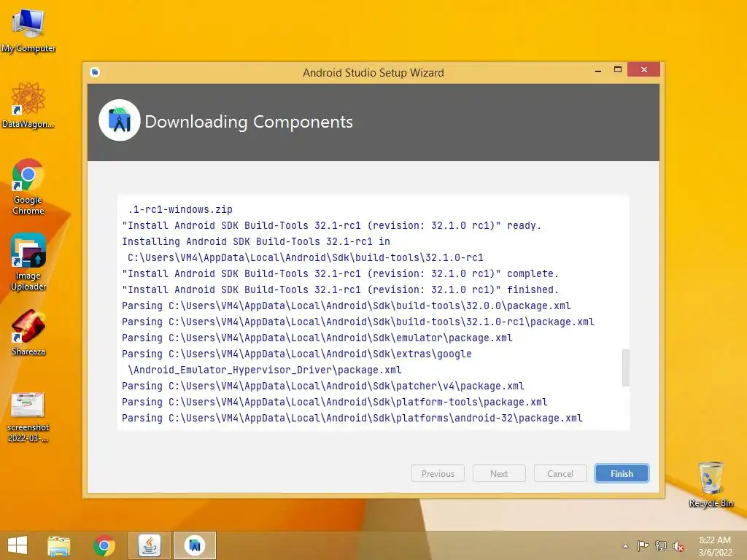Click the Parsing patcher\v4 package.xml line
The height and width of the screenshot is (560, 747).
(x=323, y=386)
